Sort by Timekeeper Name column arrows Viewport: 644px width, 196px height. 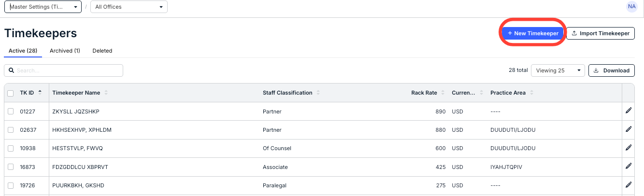click(106, 93)
